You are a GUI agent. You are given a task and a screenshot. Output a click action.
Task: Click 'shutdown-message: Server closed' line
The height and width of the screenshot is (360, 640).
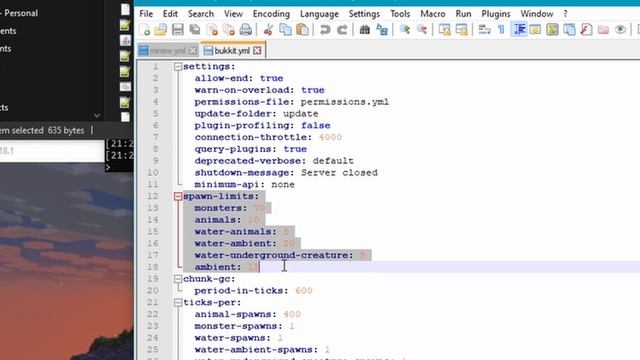[286, 173]
